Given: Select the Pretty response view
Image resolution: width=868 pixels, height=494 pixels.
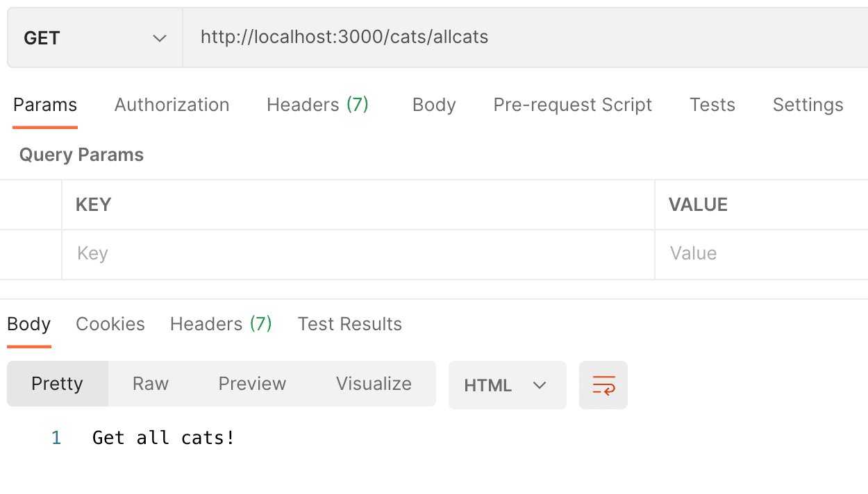Looking at the screenshot, I should pyautogui.click(x=58, y=384).
